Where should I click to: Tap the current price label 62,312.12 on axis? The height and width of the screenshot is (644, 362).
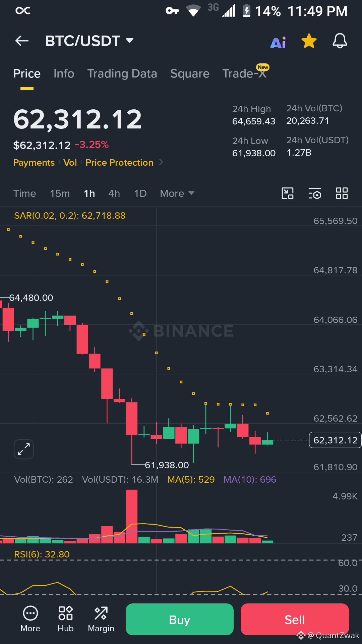335,440
